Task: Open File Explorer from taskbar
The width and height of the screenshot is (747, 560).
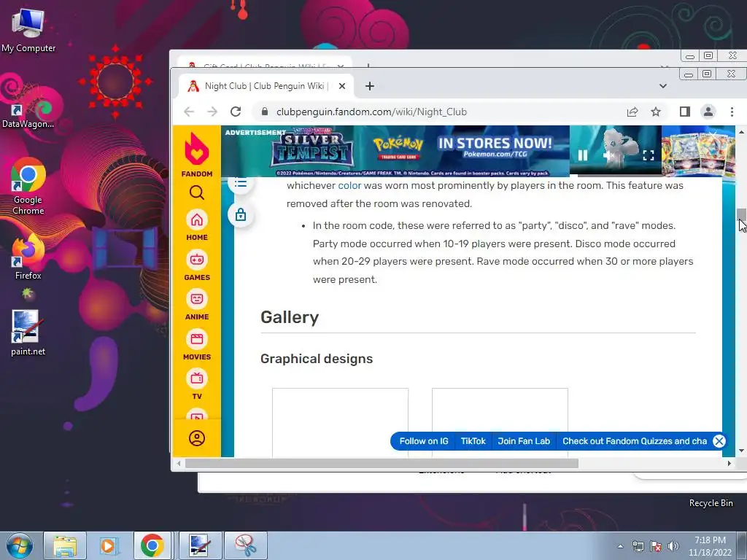Action: 65,545
